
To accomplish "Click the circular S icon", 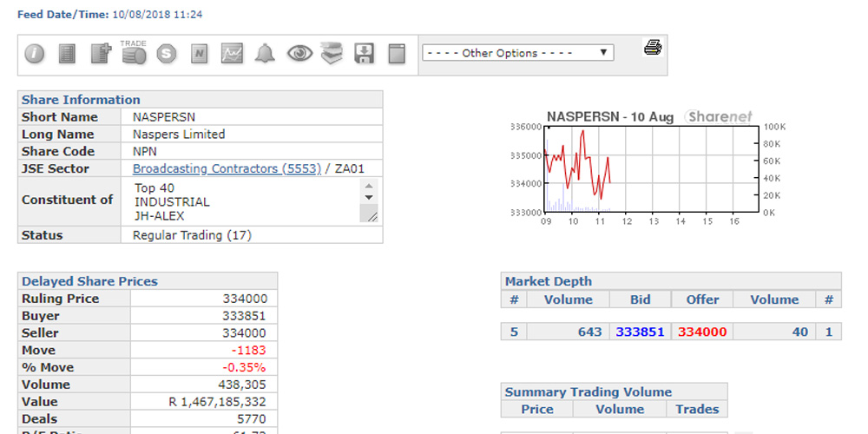I will pos(167,54).
